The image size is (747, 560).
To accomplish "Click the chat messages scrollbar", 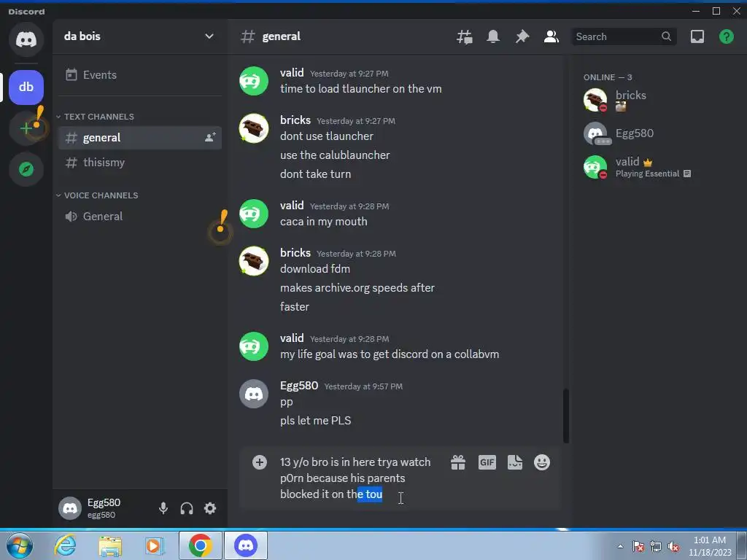I will pos(566,416).
